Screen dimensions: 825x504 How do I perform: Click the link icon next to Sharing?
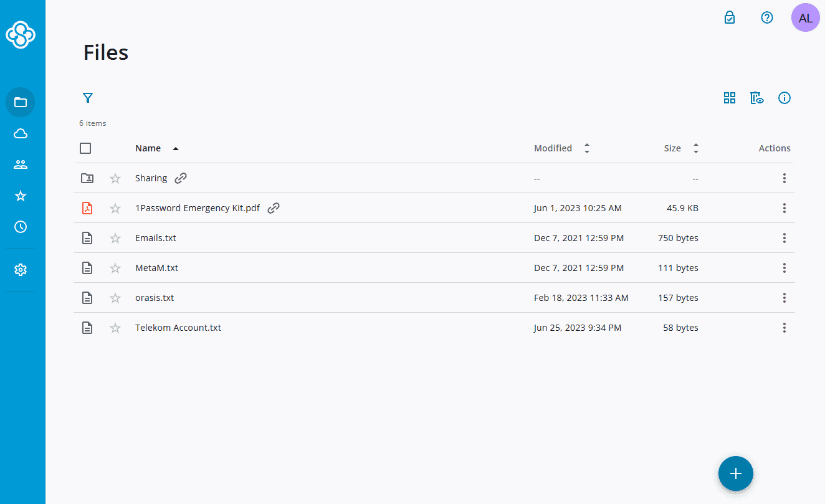pos(181,178)
